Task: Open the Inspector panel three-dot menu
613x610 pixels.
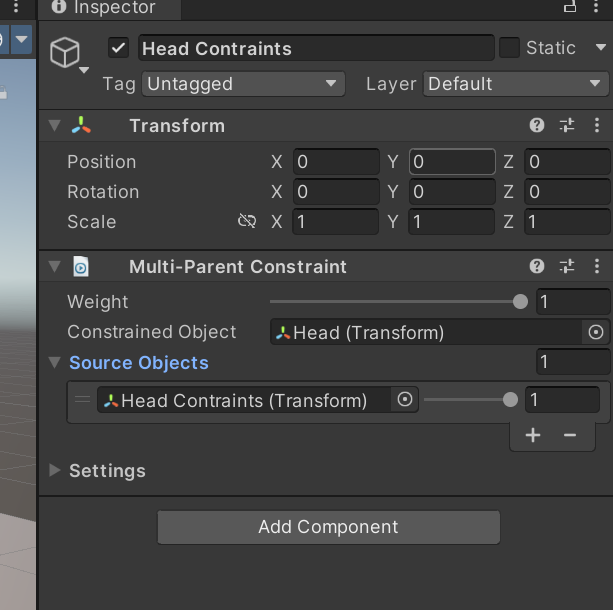Action: click(x=596, y=6)
